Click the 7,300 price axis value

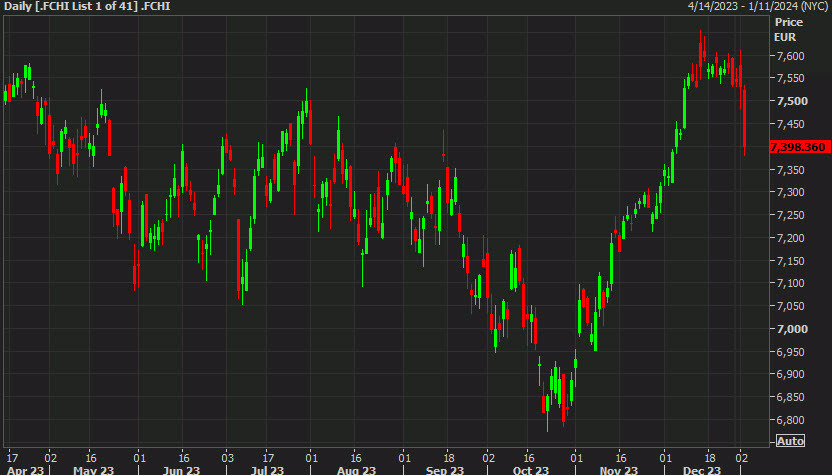791,192
